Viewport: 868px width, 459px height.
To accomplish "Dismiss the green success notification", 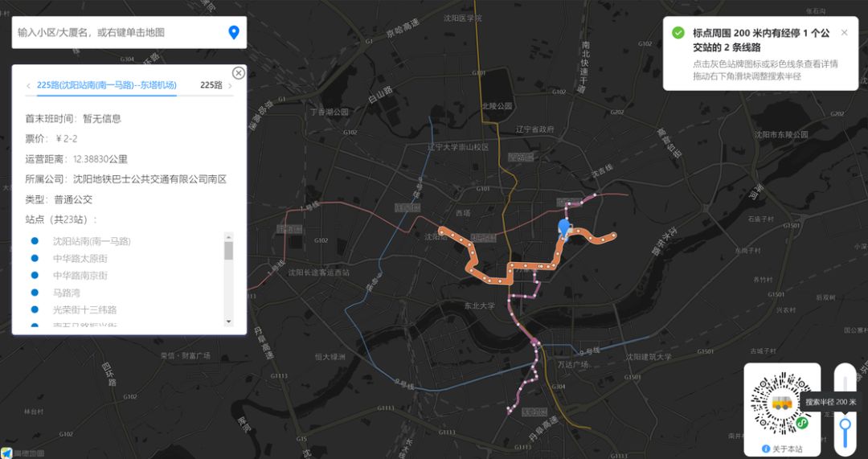I will point(844,33).
